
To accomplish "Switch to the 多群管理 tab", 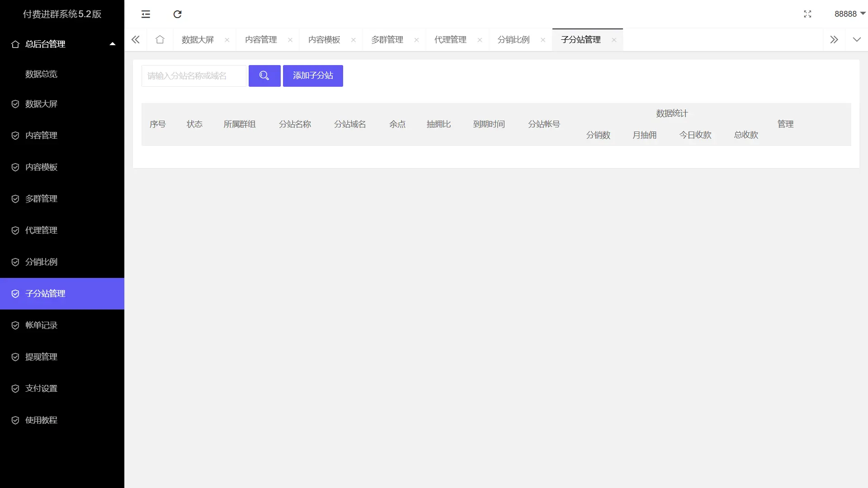I will (x=387, y=40).
